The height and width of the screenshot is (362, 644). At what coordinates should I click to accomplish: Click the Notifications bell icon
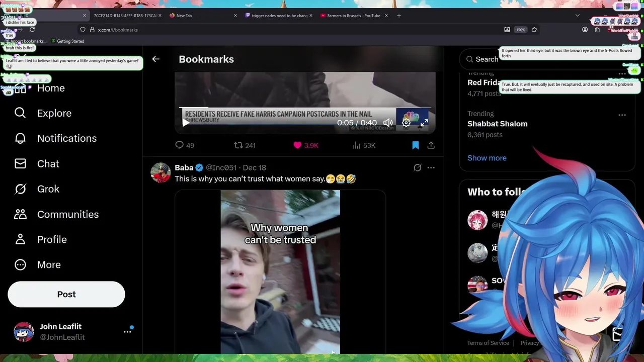pos(20,138)
